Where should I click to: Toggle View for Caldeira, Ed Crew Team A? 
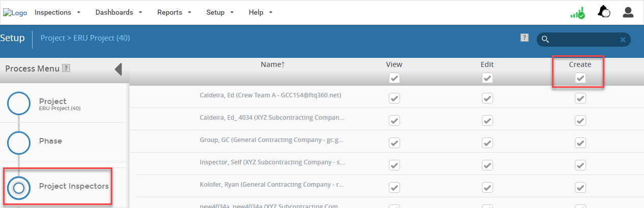pos(394,98)
